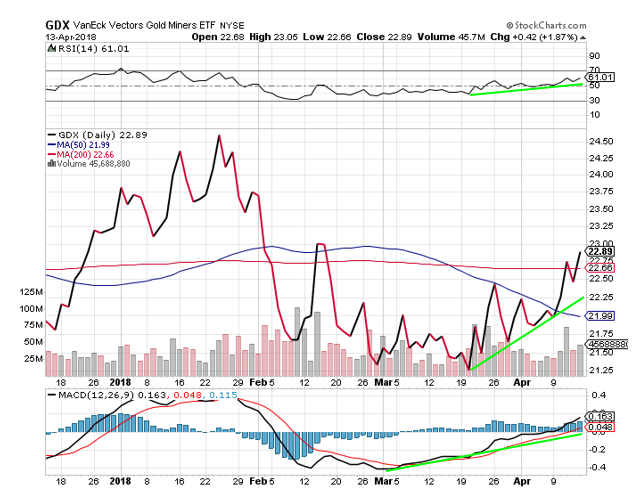The height and width of the screenshot is (494, 639).
Task: Click the blue 21.99 MA(50) price tag
Action: click(599, 315)
